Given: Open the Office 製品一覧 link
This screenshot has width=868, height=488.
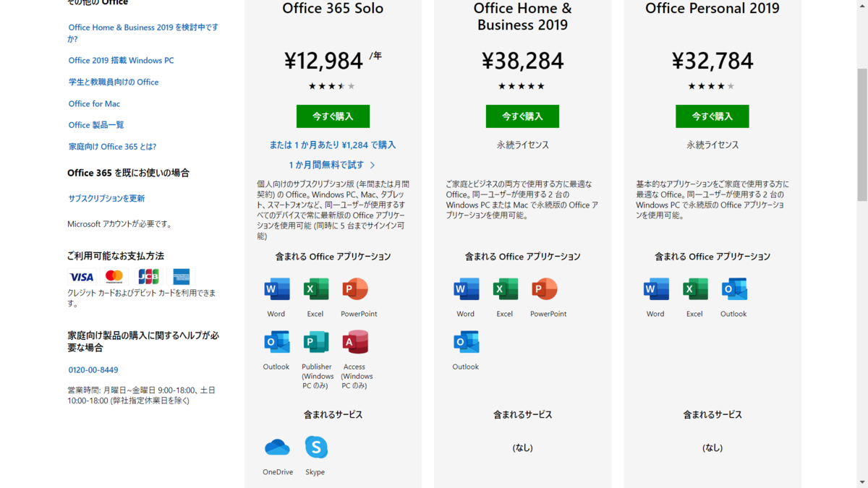Looking at the screenshot, I should pos(96,125).
